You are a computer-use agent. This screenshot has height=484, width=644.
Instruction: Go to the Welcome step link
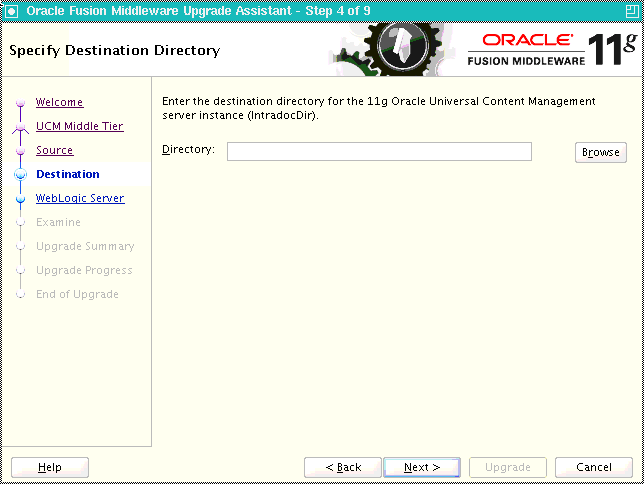coord(60,102)
